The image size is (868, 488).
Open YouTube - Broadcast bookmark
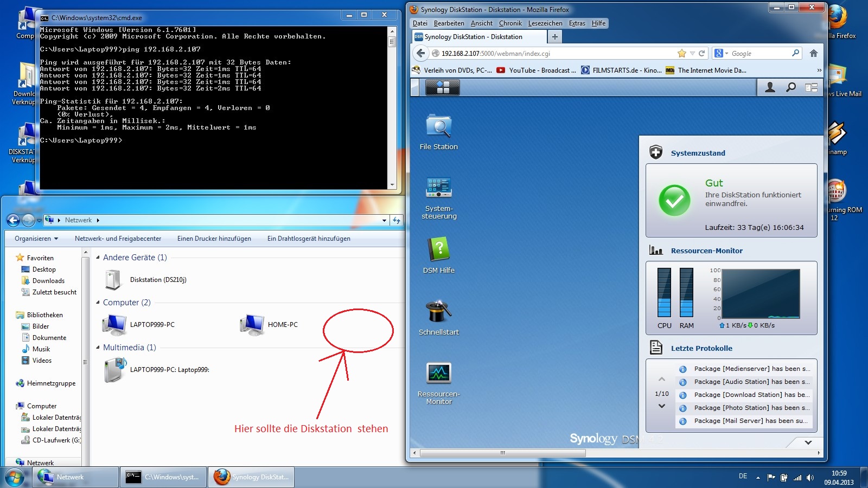pos(536,70)
